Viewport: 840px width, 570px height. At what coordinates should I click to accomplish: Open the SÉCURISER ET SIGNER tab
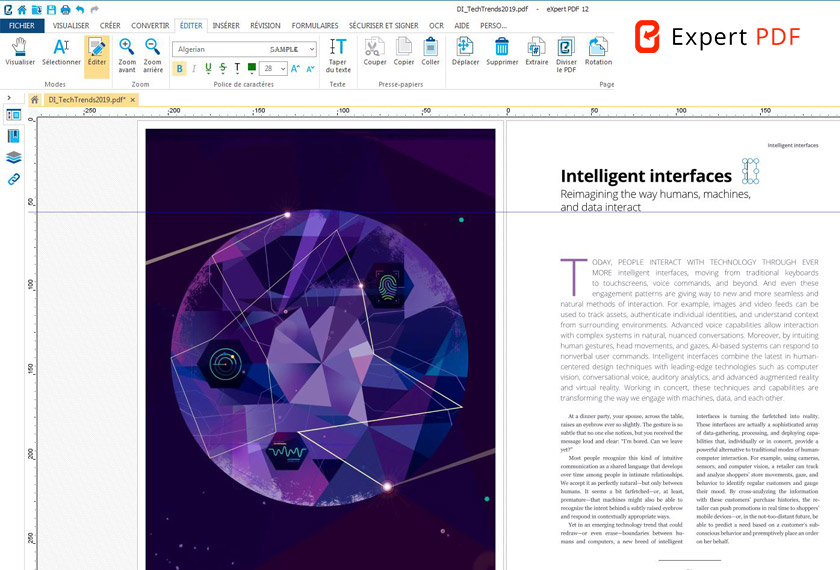click(x=384, y=26)
